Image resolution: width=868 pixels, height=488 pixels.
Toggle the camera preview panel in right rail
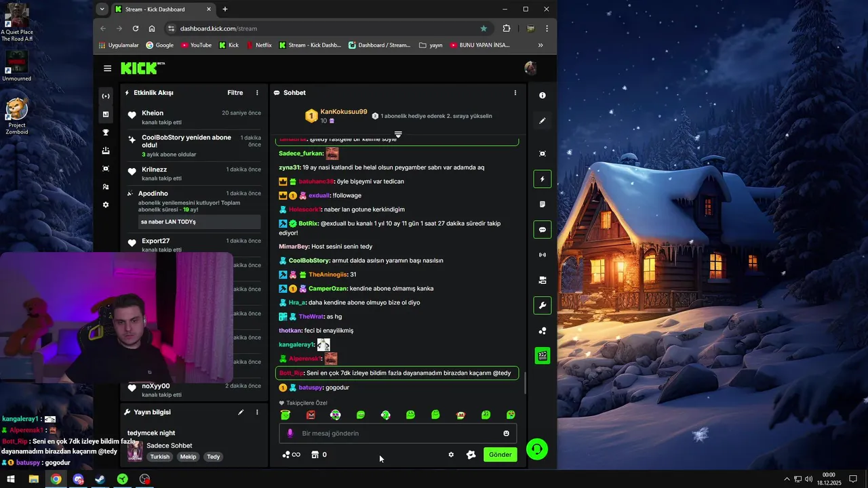pyautogui.click(x=542, y=280)
